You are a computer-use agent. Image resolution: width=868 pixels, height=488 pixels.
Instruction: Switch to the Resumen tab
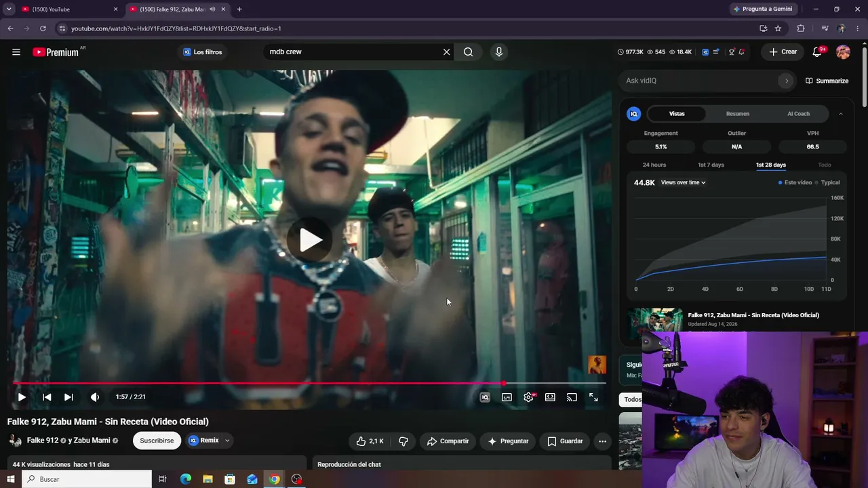(x=738, y=114)
